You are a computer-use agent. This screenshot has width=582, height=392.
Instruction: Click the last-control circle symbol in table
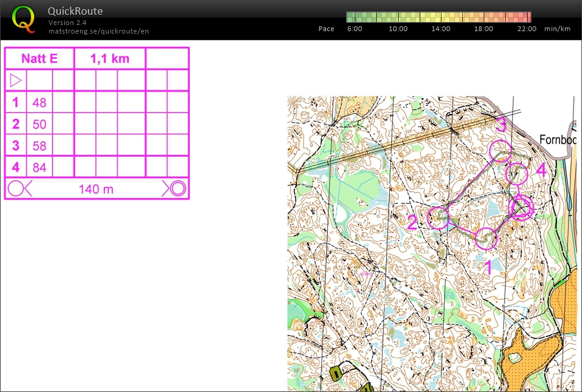[x=16, y=189]
